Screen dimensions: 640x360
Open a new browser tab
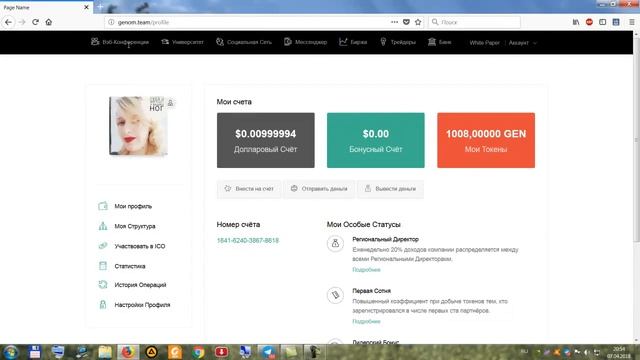100,7
